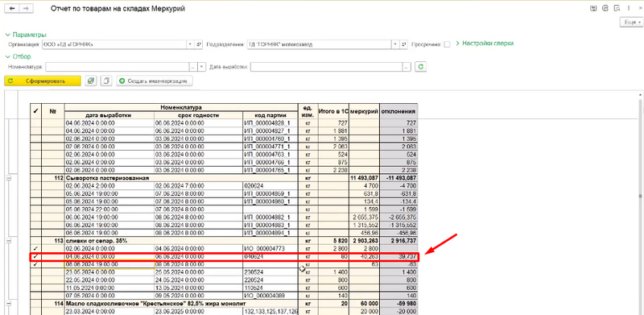Click the green refresh button next to Дата выработки

point(419,67)
